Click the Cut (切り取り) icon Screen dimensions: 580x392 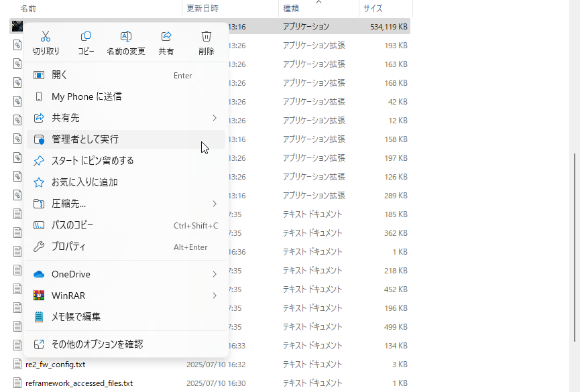(x=45, y=40)
